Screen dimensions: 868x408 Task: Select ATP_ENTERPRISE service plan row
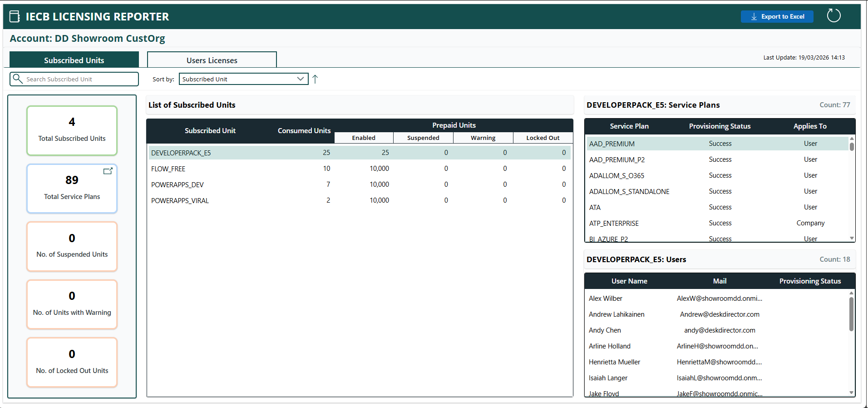pyautogui.click(x=717, y=223)
